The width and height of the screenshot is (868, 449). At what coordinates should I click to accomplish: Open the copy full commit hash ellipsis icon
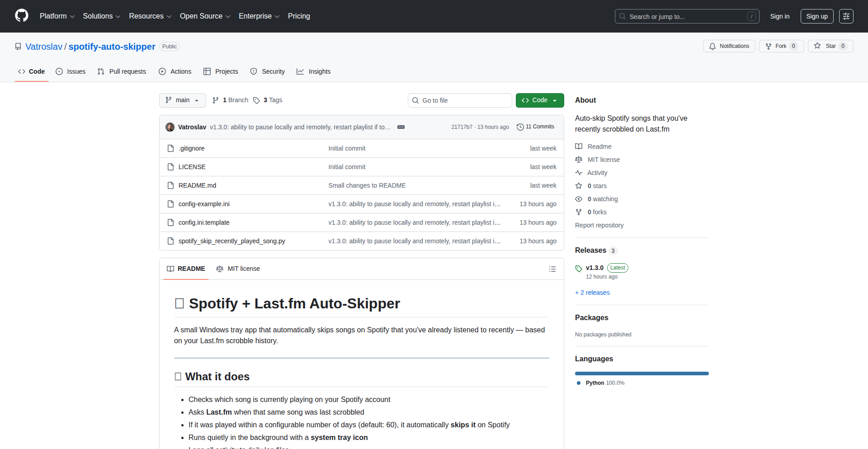point(401,127)
